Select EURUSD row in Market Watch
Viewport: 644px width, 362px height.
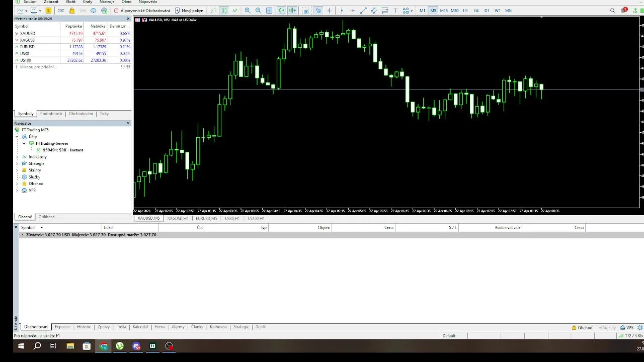click(x=72, y=47)
